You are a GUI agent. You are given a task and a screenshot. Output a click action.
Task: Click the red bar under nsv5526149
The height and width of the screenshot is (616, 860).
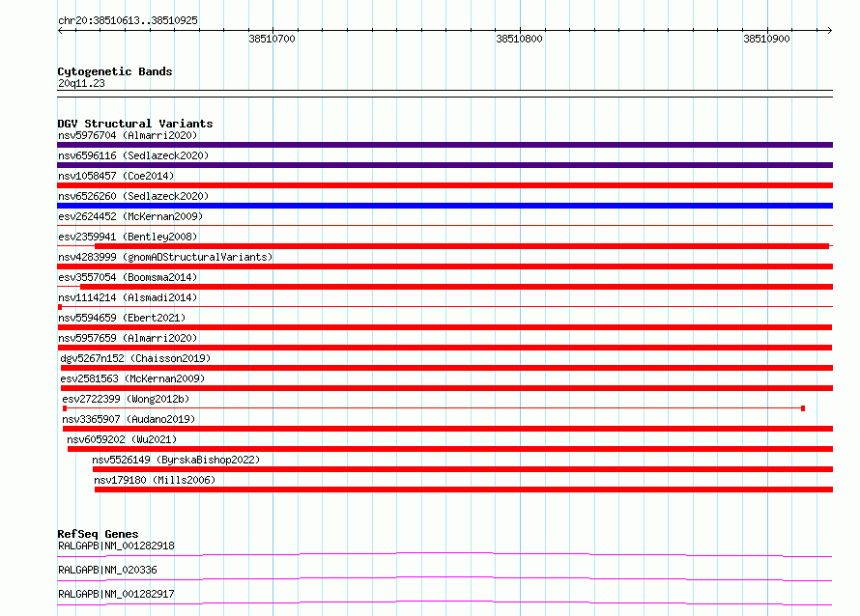click(x=463, y=469)
